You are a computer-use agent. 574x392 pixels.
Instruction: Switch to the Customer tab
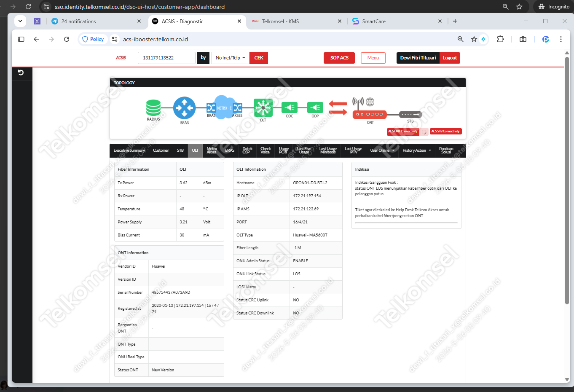pyautogui.click(x=161, y=150)
